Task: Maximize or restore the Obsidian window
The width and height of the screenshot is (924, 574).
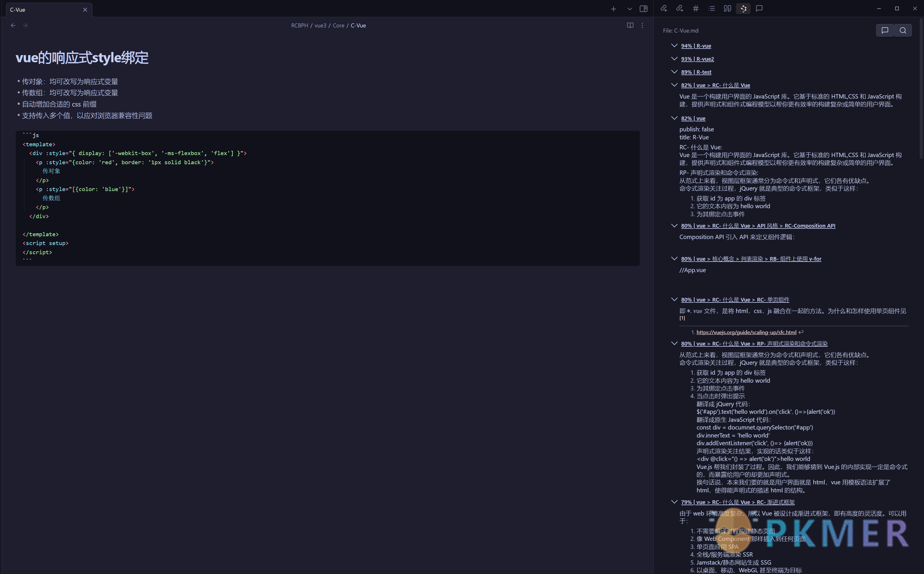Action: [x=897, y=8]
